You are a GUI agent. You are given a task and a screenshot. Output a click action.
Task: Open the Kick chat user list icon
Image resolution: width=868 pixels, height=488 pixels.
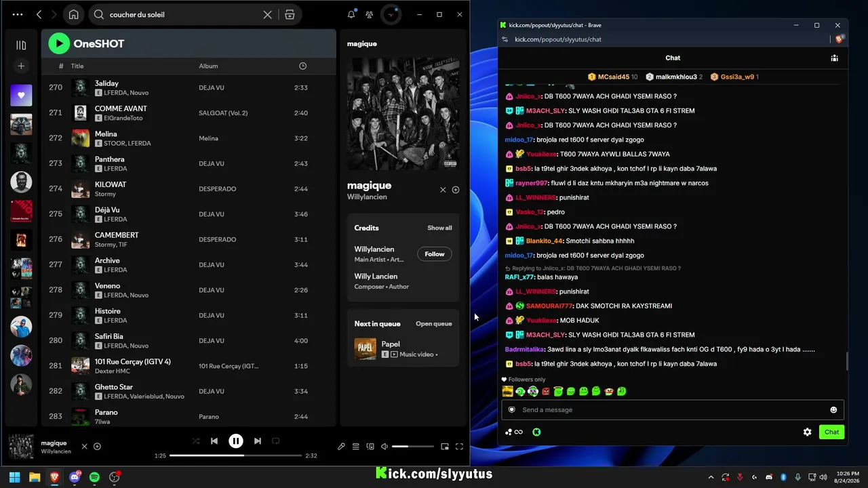pos(835,58)
